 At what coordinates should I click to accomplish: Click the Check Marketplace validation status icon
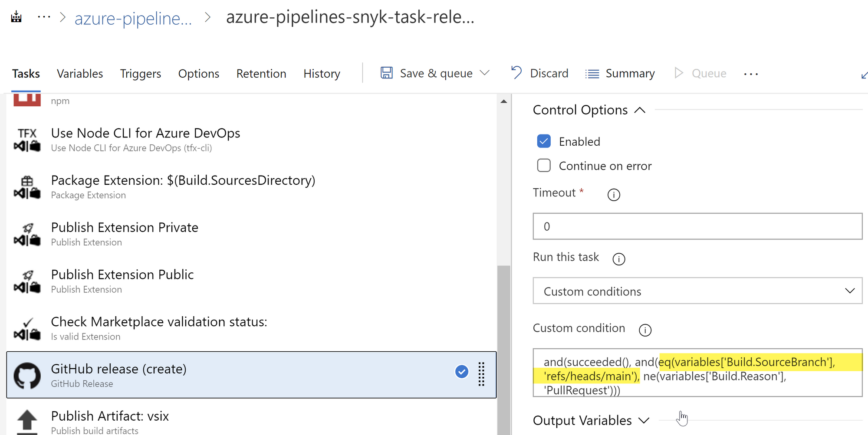(27, 329)
